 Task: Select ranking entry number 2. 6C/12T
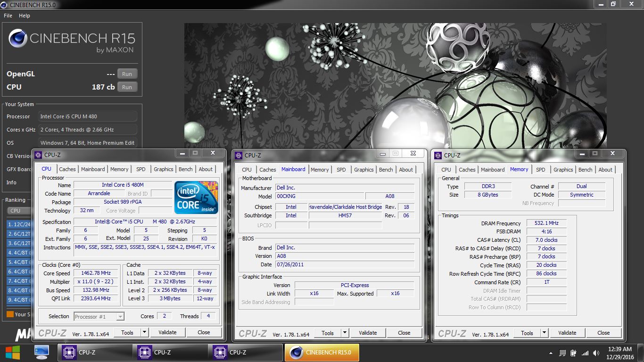click(x=19, y=234)
